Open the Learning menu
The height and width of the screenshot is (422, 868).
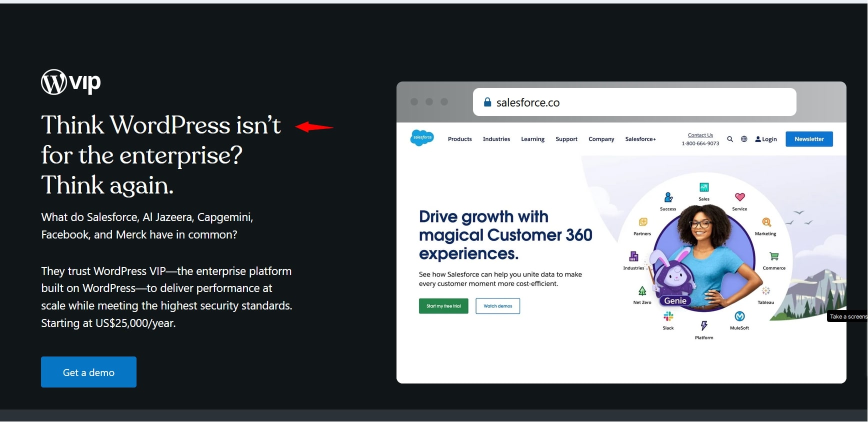click(532, 139)
